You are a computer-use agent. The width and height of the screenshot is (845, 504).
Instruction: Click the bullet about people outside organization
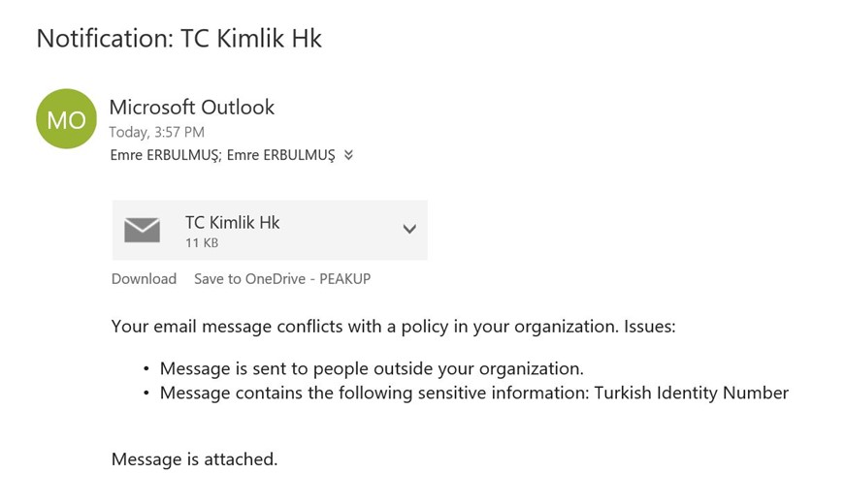372,369
